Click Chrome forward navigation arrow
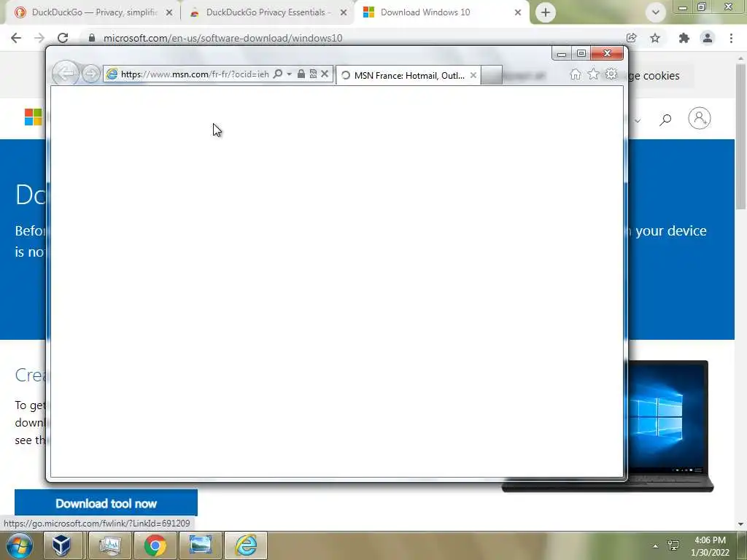Screen dimensions: 747x560 click(x=39, y=38)
